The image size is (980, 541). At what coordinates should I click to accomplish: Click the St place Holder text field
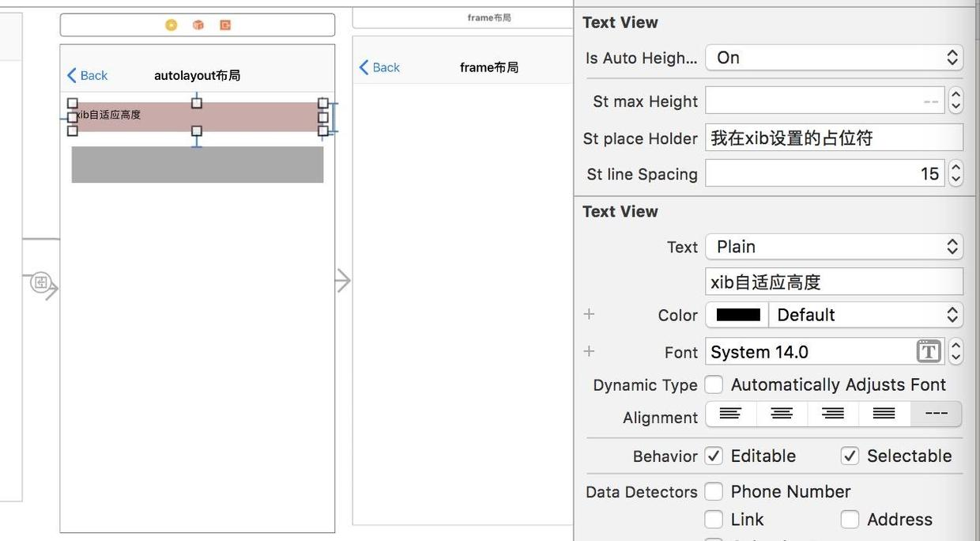click(x=834, y=138)
